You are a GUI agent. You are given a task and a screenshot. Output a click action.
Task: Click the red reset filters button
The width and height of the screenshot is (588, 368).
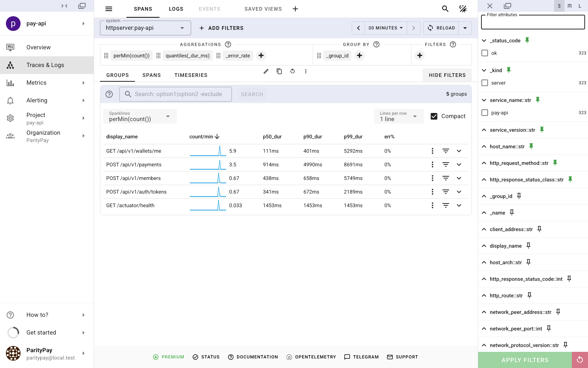point(580,360)
